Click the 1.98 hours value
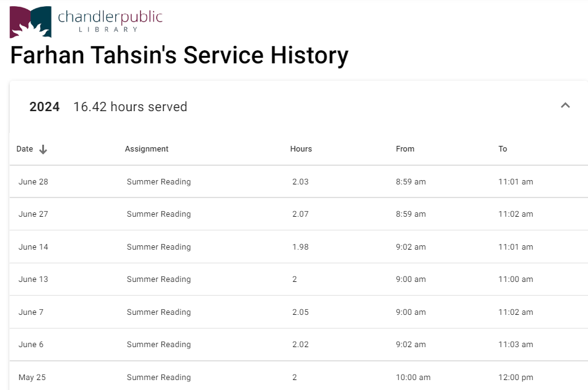This screenshot has width=588, height=390. [300, 247]
